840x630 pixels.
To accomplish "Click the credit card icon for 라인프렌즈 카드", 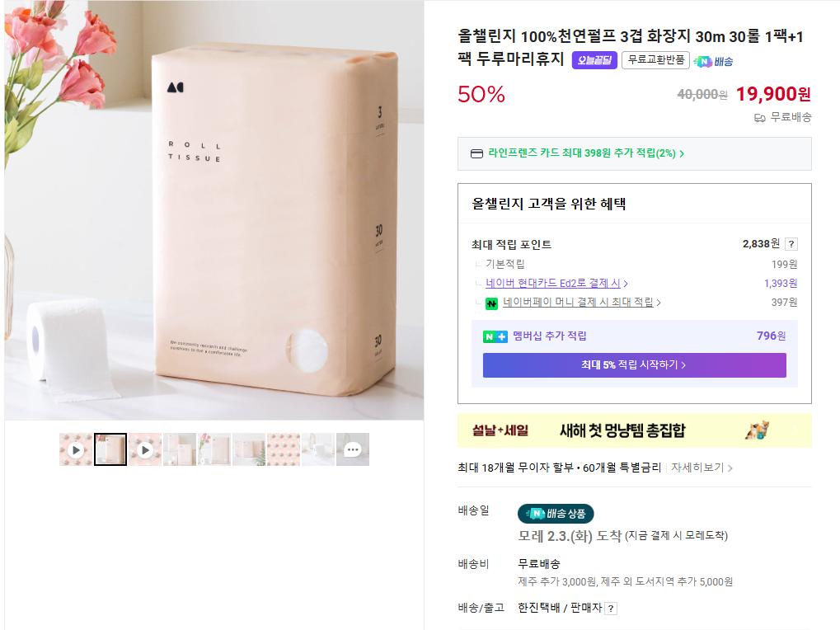I will pos(476,153).
